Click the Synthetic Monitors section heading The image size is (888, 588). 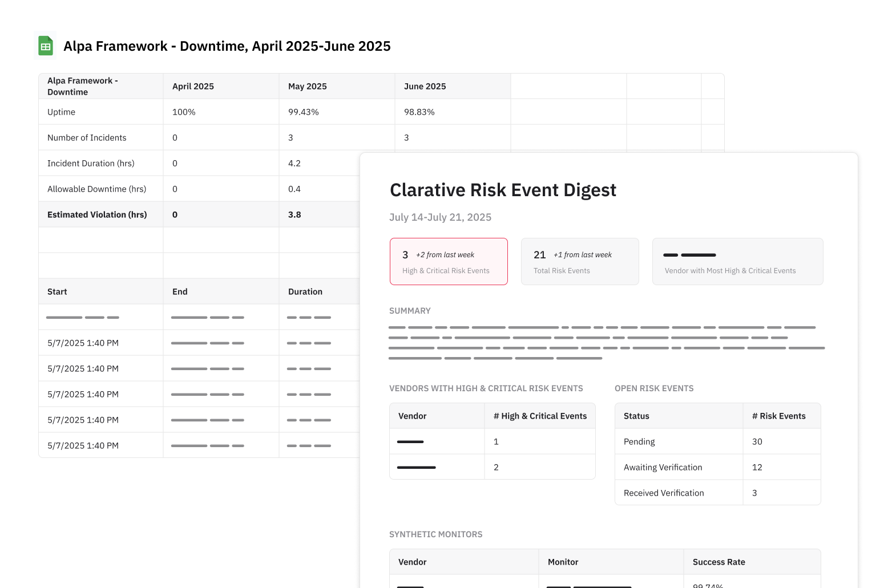(x=436, y=534)
